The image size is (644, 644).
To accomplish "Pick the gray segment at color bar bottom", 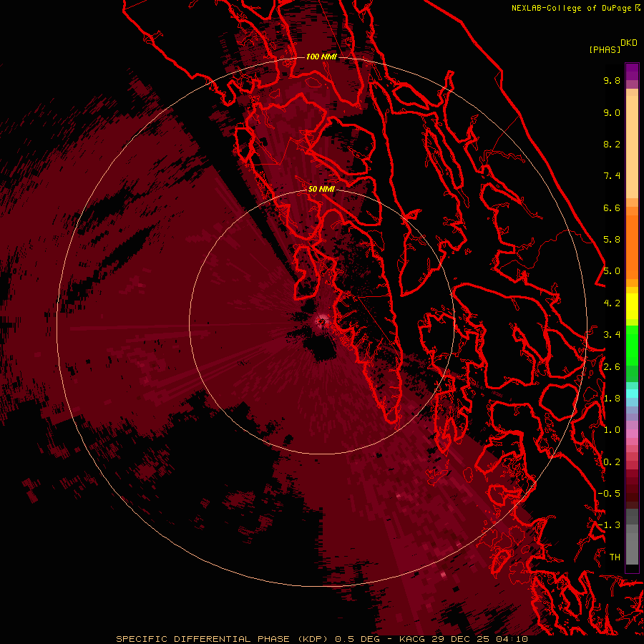I will 632,546.
